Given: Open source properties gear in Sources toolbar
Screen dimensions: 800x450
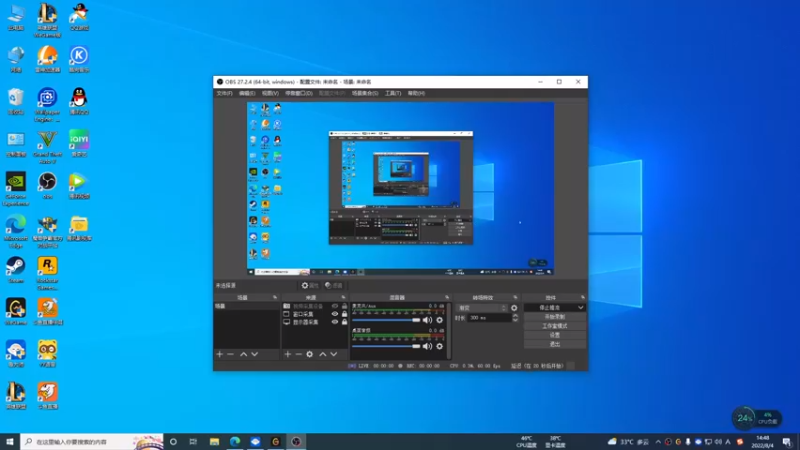Looking at the screenshot, I should click(x=310, y=354).
